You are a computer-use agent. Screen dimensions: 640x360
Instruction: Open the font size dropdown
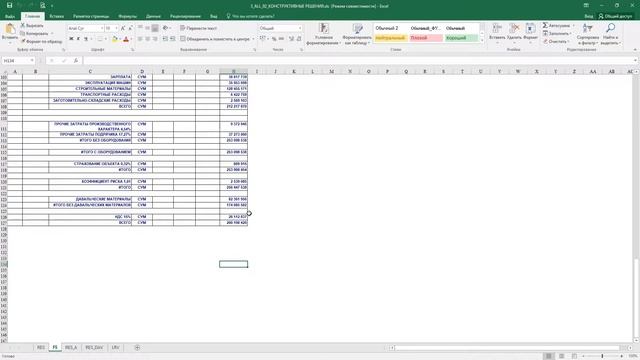[116, 28]
